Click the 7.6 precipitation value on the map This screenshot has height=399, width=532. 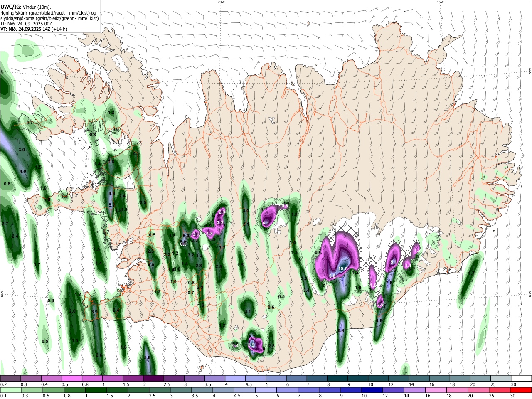(x=389, y=283)
